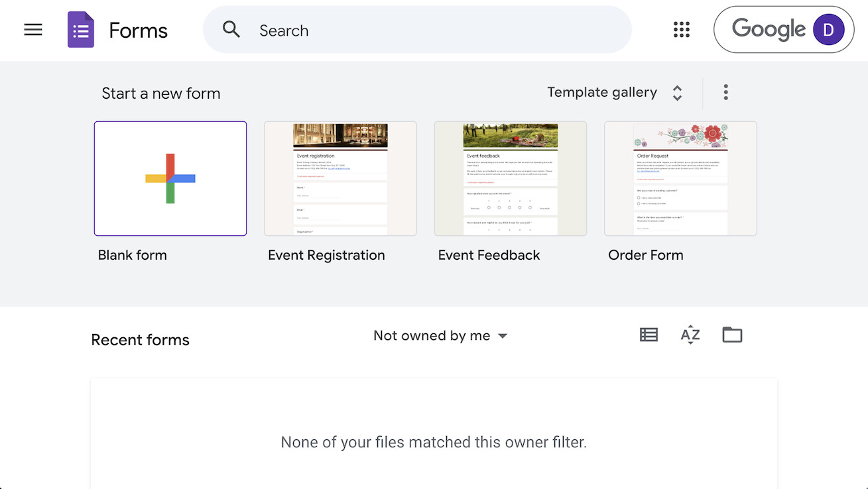Create a new Blank form
This screenshot has width=868, height=489.
(x=170, y=178)
